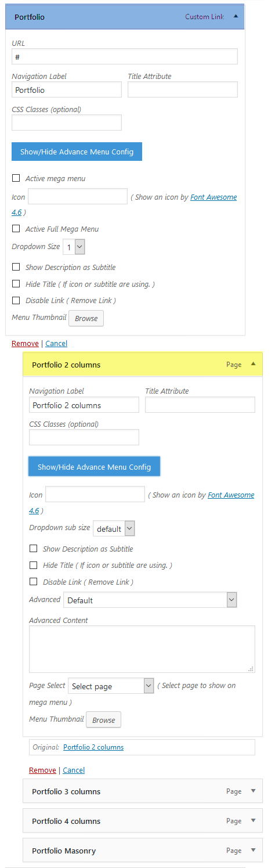The image size is (275, 868).
Task: Remove the Portfolio 2 columns item
Action: 42,770
